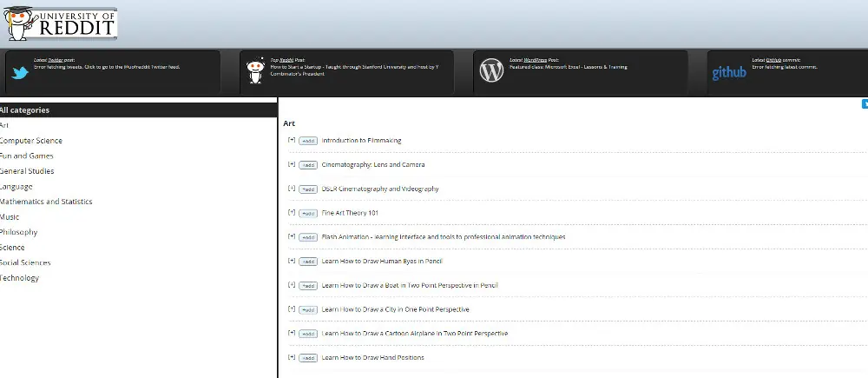Open the How to Start a Startup Reddit post
This screenshot has width=868, height=378.
click(354, 70)
